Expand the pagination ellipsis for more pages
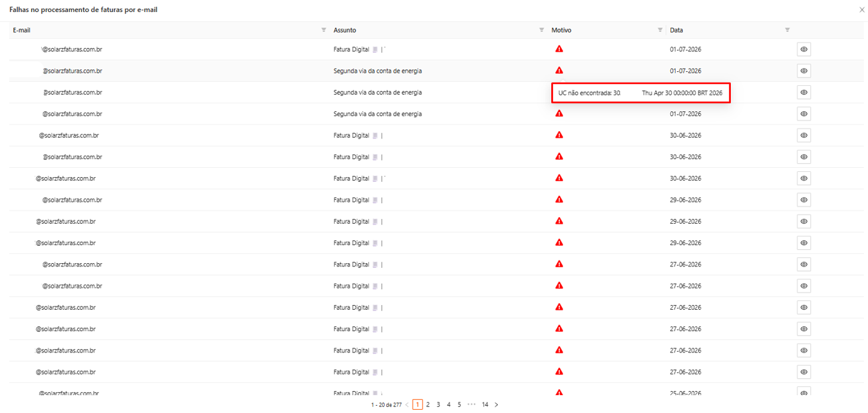The image size is (868, 413). (x=471, y=404)
